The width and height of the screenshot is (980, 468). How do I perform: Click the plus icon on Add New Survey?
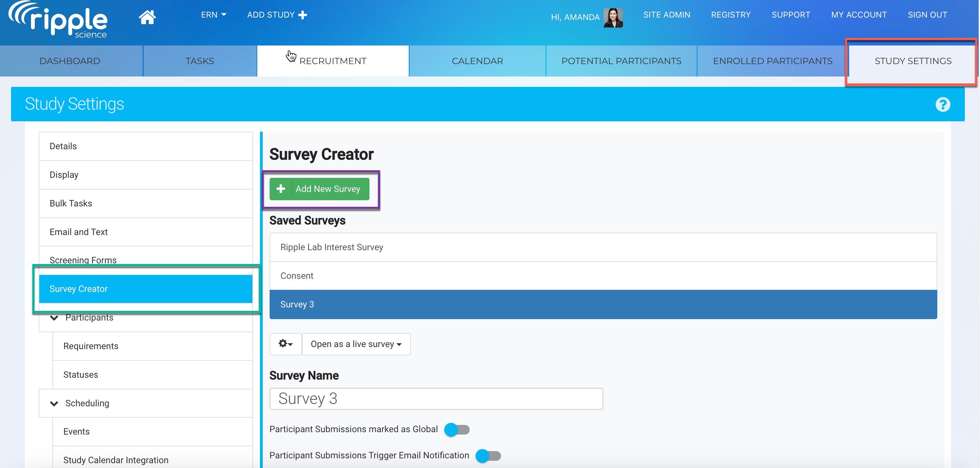pos(281,189)
